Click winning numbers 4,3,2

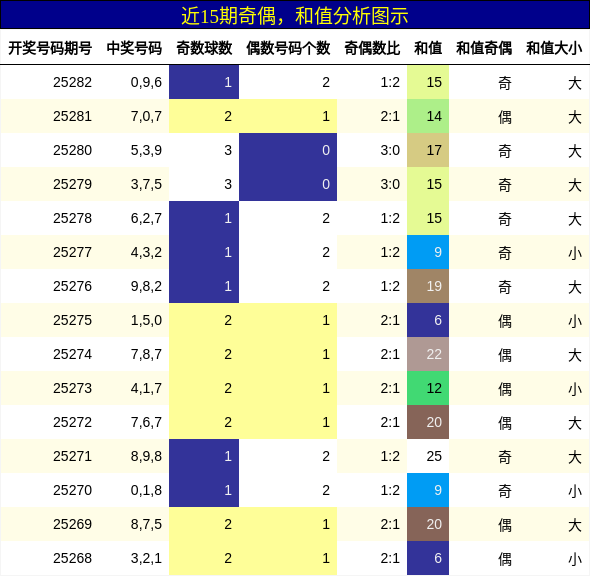(x=146, y=252)
